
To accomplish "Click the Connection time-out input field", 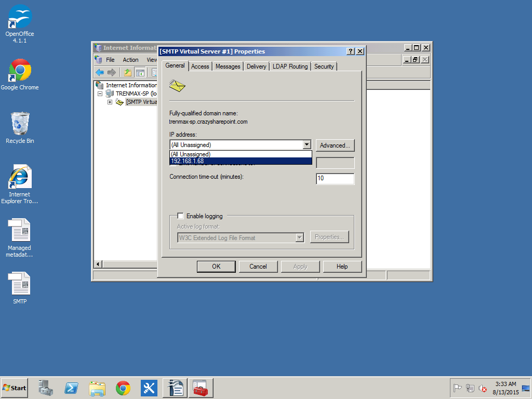I will pos(335,179).
